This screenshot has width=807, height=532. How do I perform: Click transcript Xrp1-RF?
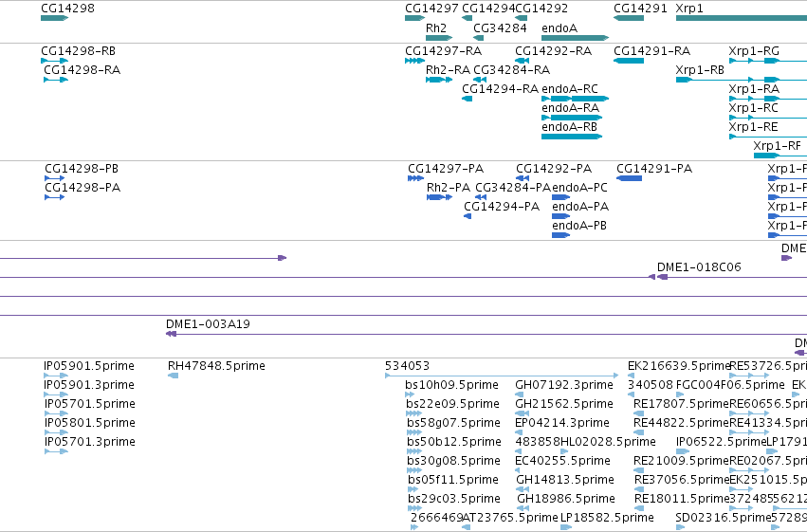(x=780, y=156)
